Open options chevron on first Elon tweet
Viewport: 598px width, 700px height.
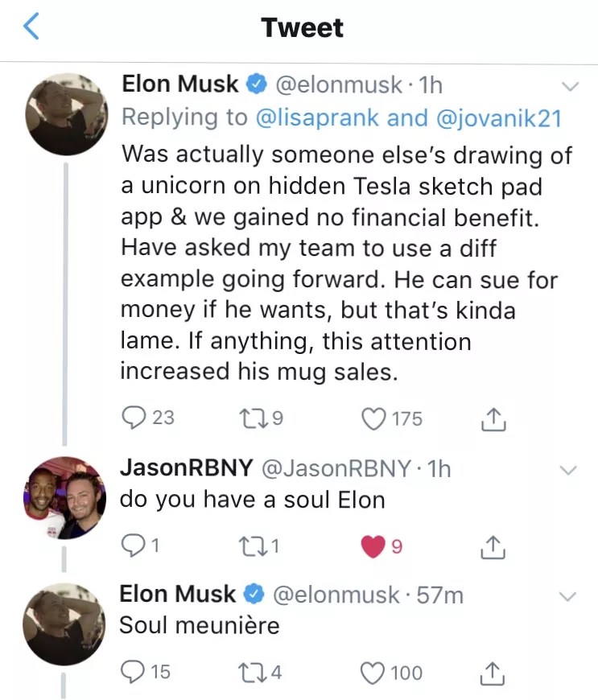pyautogui.click(x=569, y=85)
